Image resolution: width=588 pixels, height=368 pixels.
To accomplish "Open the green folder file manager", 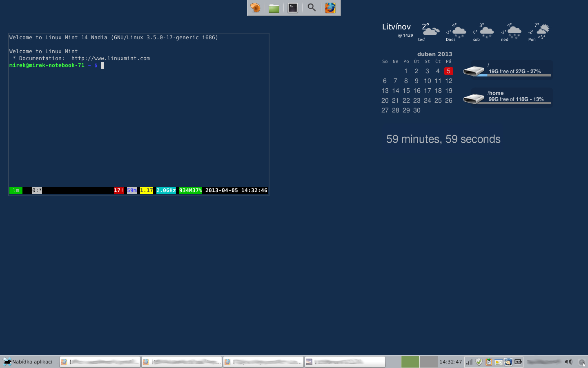I will tap(274, 8).
